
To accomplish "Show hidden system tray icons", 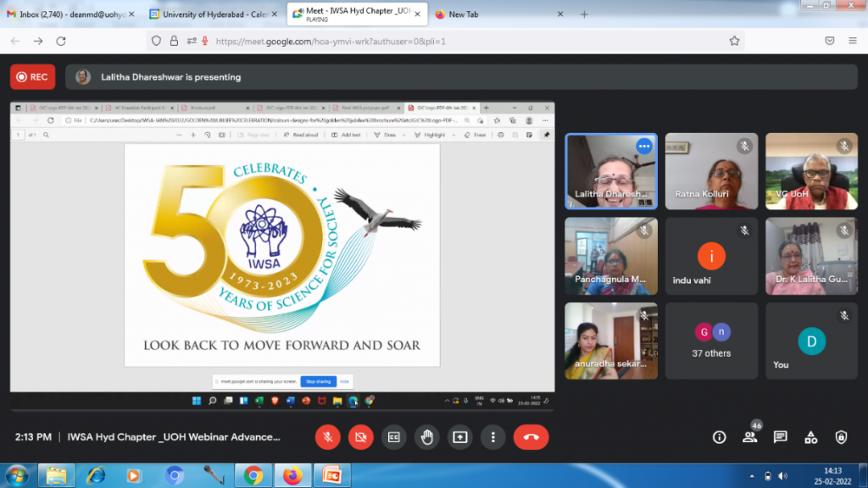I will pyautogui.click(x=752, y=476).
